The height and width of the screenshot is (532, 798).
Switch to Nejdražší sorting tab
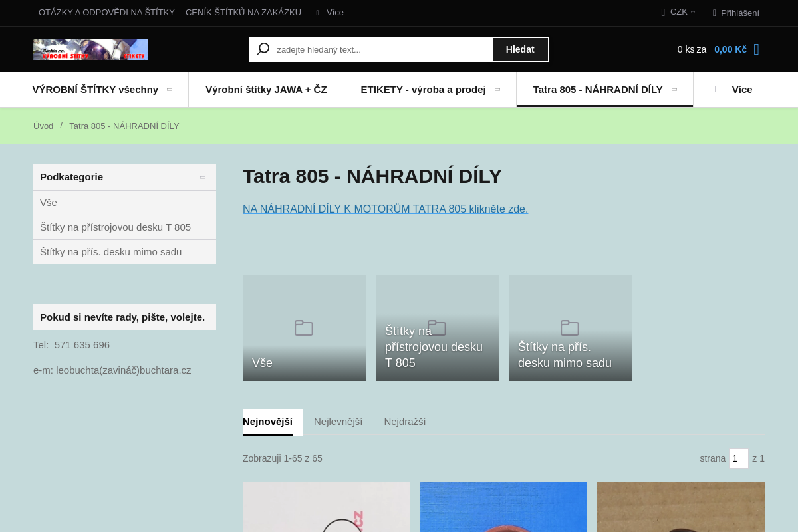[405, 422]
